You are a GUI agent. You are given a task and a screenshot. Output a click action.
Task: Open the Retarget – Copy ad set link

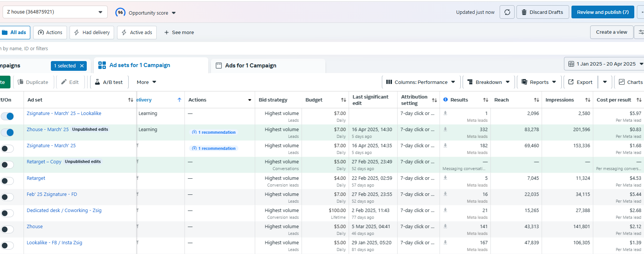point(44,162)
